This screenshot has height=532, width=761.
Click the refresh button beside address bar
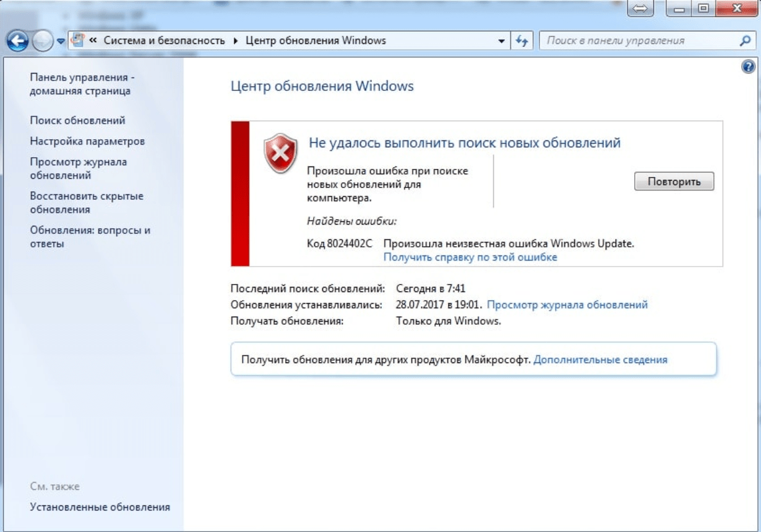tap(522, 41)
